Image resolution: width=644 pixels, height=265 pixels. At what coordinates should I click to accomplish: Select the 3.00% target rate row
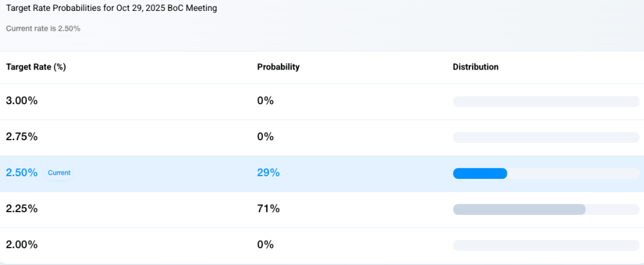(x=22, y=101)
